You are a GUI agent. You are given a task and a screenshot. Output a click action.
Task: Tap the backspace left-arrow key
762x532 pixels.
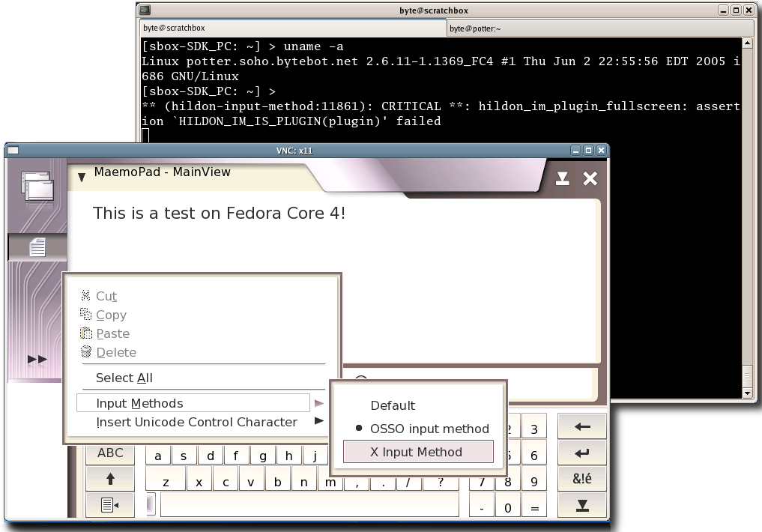click(x=582, y=427)
